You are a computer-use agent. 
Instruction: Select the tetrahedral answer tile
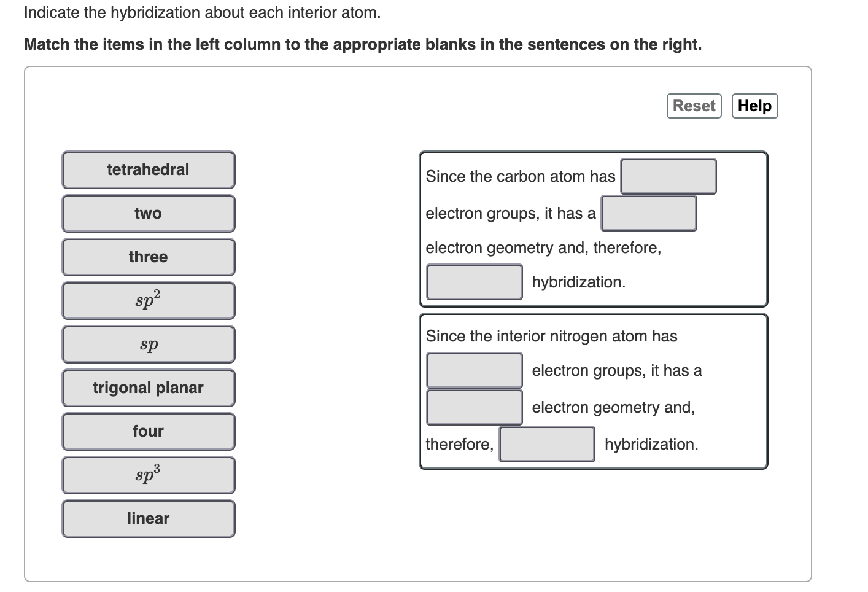148,169
